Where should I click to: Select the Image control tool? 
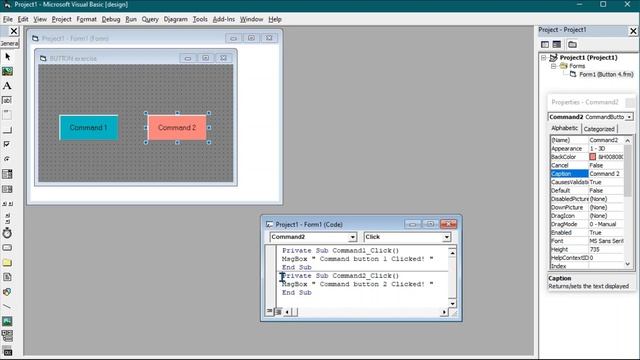(7, 321)
